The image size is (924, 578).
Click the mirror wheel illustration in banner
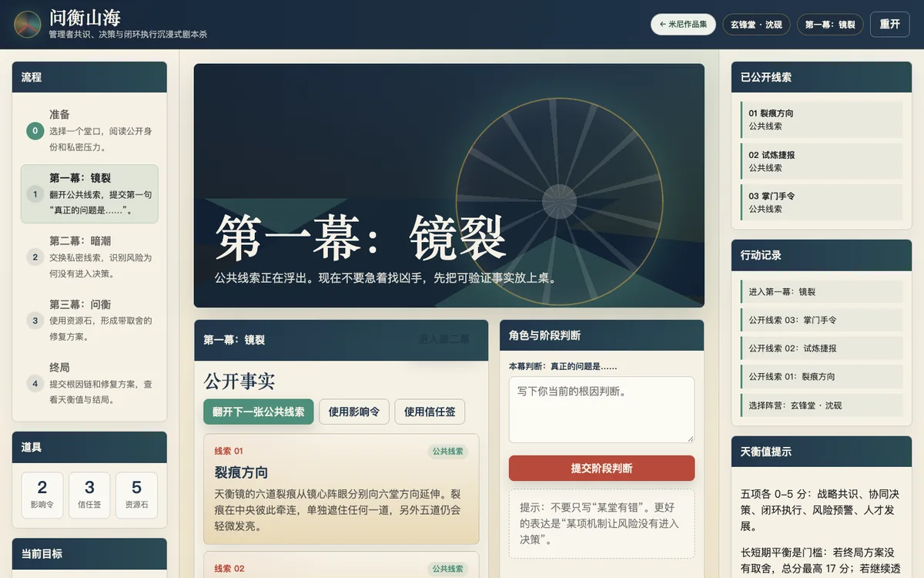(559, 202)
